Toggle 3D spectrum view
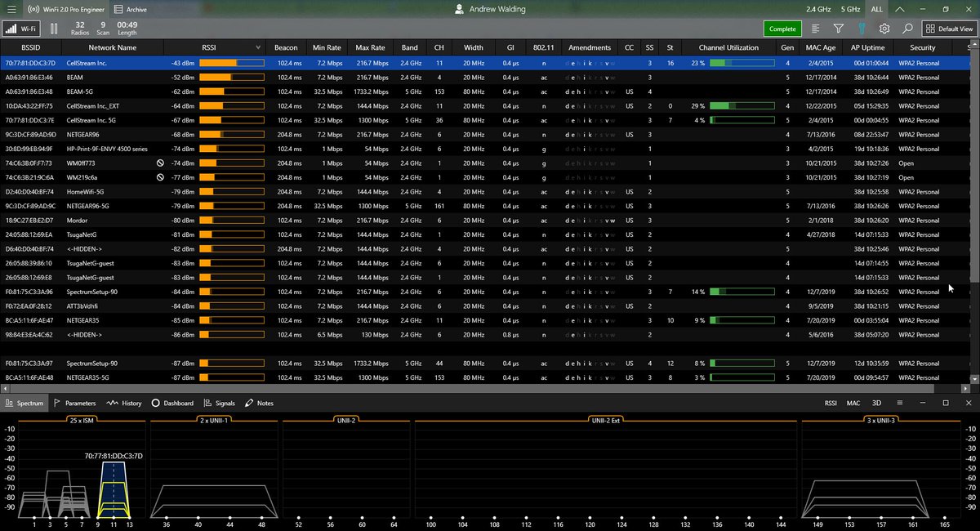Screen dimensions: 980x531 click(x=876, y=403)
